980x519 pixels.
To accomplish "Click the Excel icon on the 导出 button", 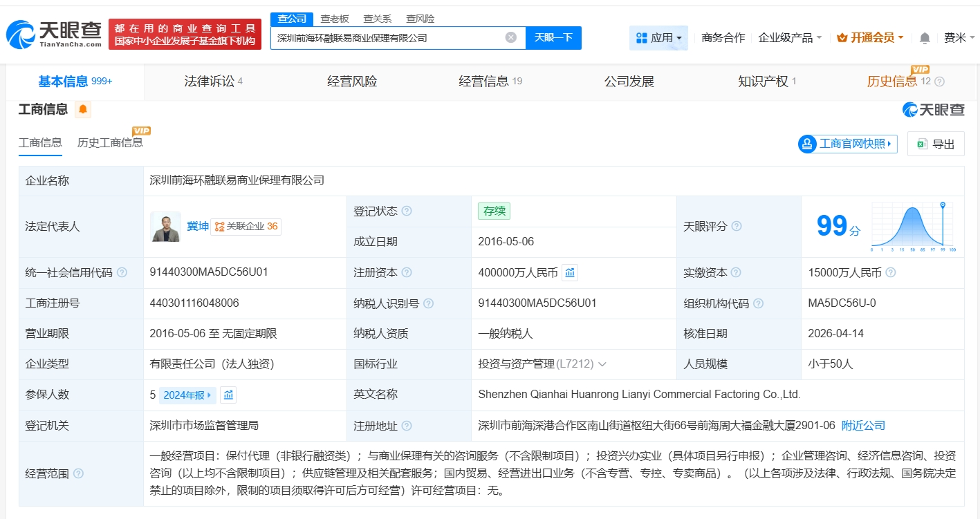I will (x=921, y=144).
